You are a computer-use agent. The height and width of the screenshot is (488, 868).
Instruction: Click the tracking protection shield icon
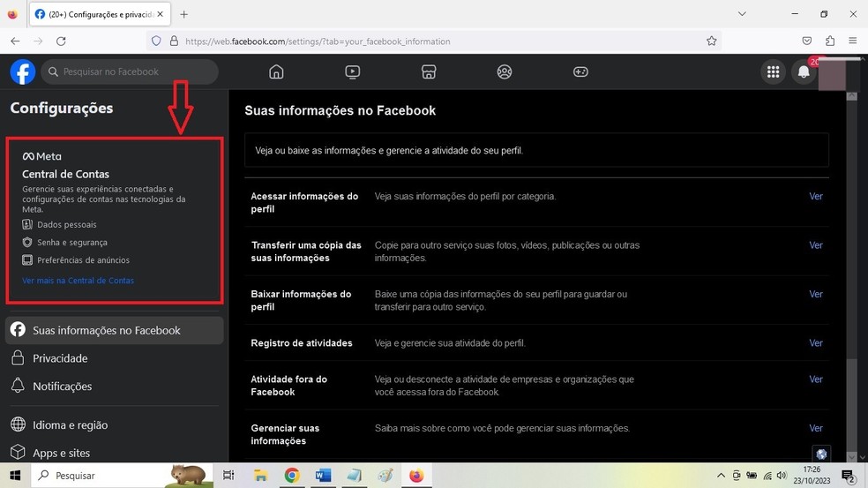(156, 41)
